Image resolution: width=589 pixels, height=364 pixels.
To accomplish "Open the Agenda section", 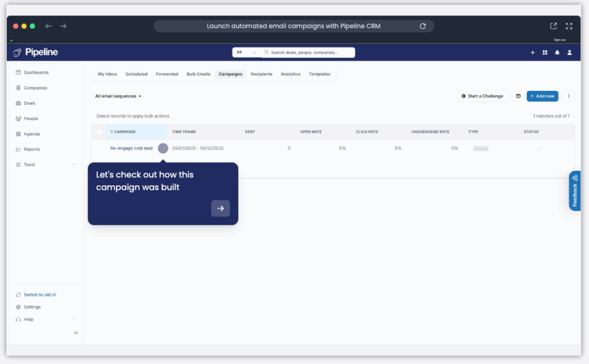I will coord(30,133).
